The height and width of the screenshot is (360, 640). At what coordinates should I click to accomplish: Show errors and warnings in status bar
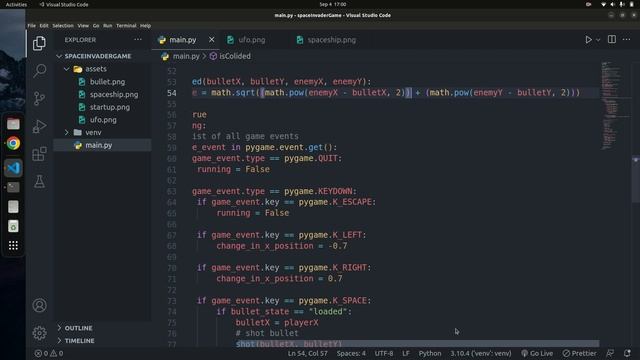click(49, 353)
